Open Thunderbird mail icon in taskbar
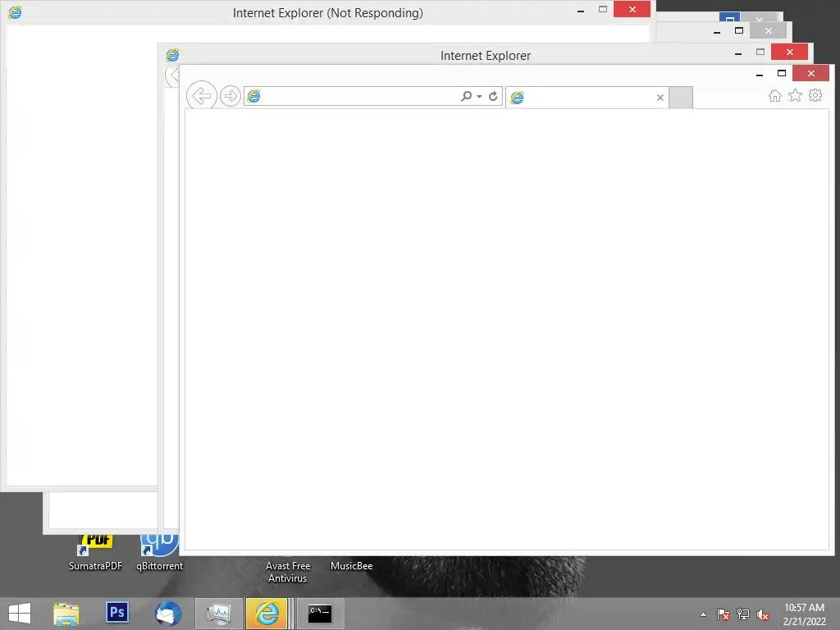The height and width of the screenshot is (630, 840). point(168,614)
